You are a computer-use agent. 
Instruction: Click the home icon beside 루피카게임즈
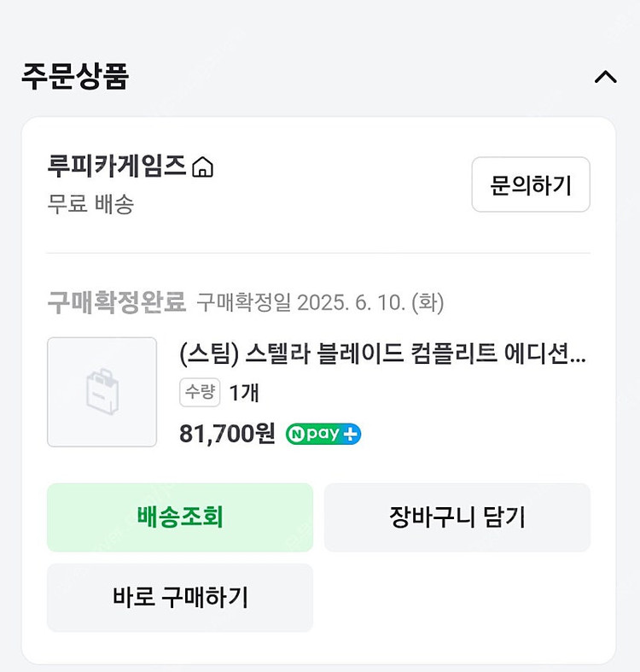point(203,167)
